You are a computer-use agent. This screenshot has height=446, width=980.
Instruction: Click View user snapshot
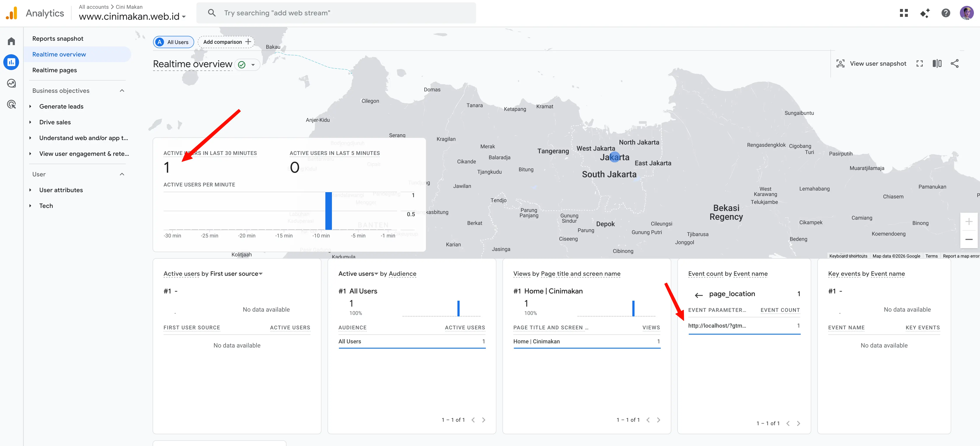(x=871, y=64)
